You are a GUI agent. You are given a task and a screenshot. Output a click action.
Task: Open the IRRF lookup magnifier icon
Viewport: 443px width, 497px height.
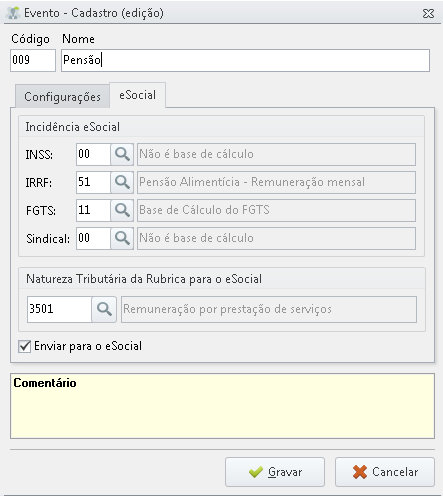click(x=122, y=182)
